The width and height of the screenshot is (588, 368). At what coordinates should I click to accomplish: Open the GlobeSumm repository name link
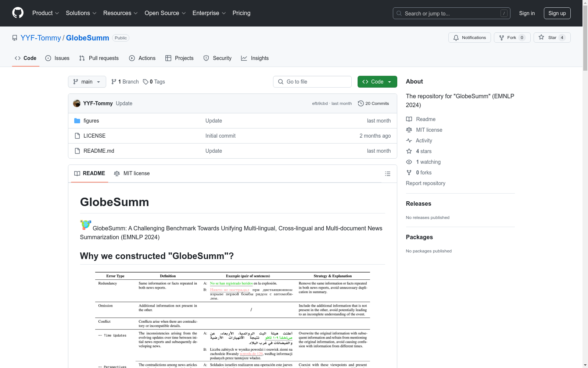coord(87,38)
